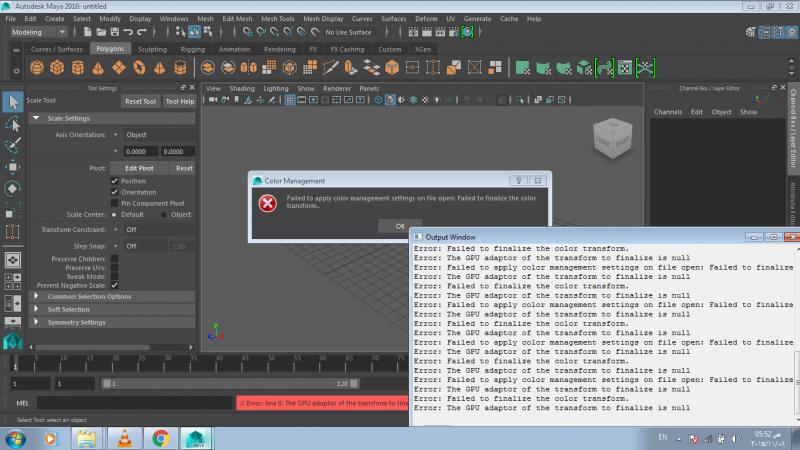Open the Modeling menu set dropdown
The height and width of the screenshot is (450, 800).
[39, 32]
